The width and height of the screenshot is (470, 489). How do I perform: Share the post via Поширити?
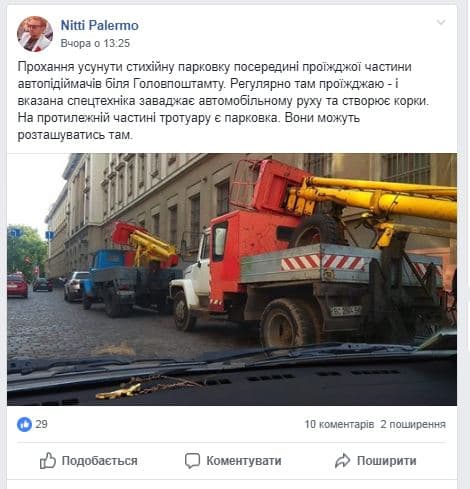click(376, 461)
